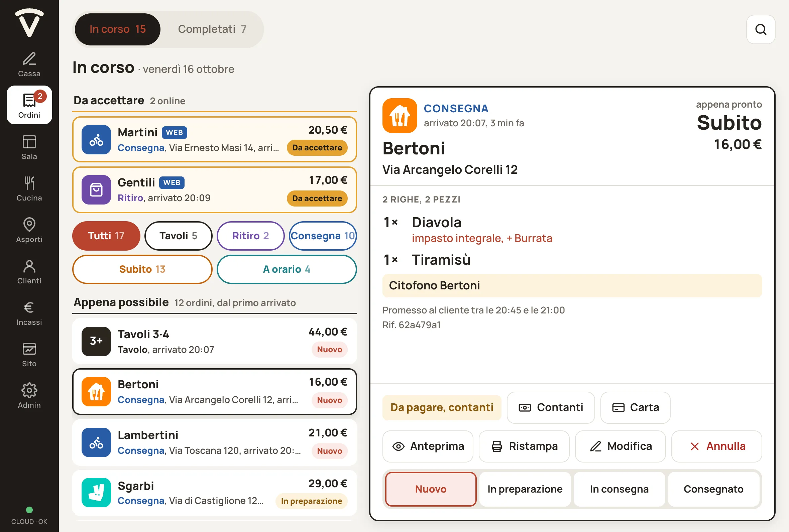
Task: Click Annulla to cancel the order
Action: point(716,446)
